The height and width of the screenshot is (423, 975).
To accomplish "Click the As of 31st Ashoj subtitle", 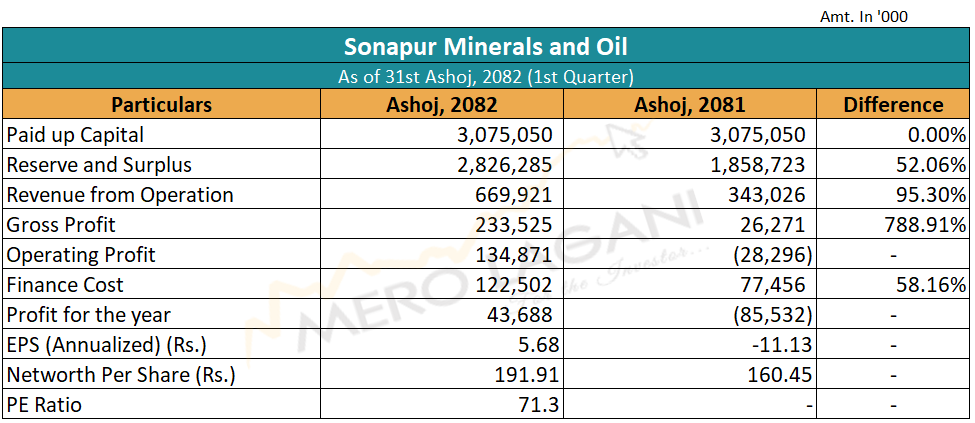I will click(x=487, y=76).
